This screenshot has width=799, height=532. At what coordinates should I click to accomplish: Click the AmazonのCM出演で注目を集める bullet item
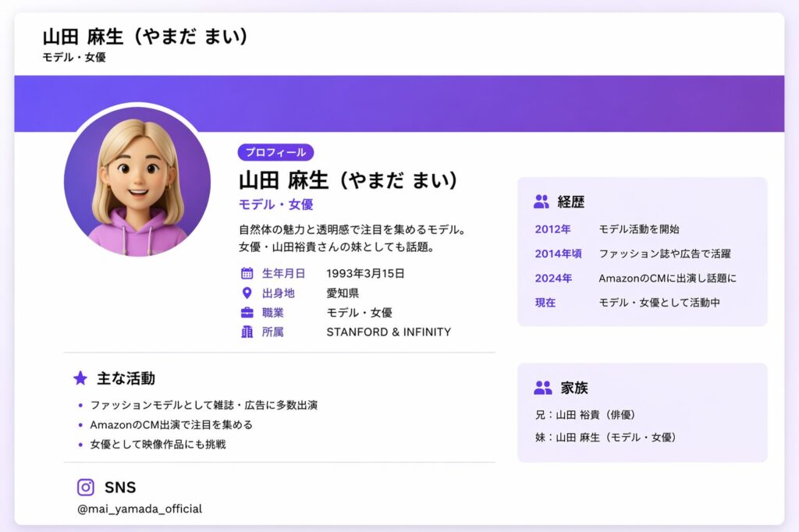172,425
